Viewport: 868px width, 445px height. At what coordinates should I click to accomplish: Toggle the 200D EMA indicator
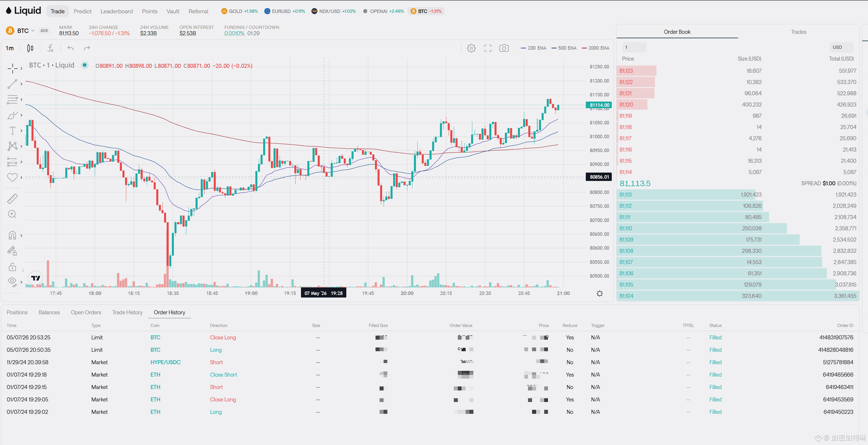click(595, 48)
